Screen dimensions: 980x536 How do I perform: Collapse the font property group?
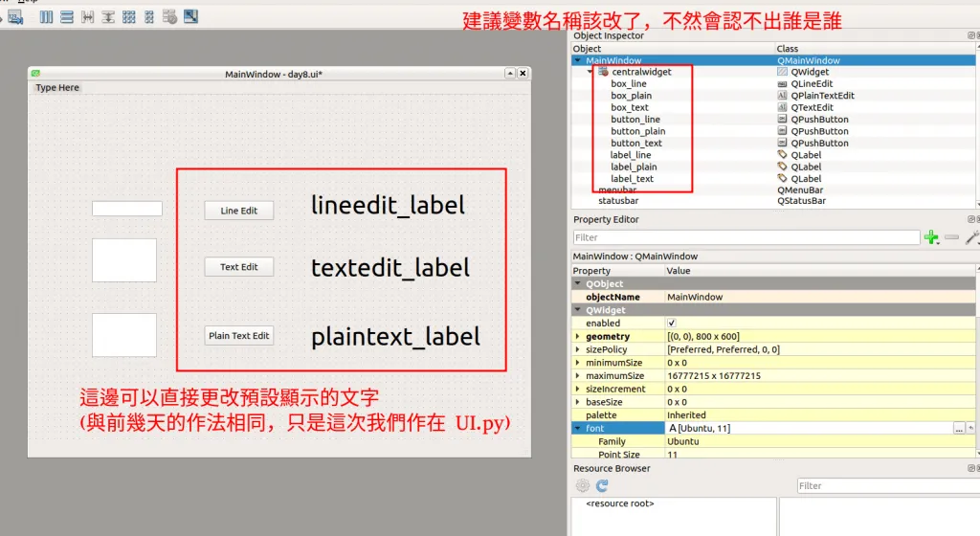[577, 429]
